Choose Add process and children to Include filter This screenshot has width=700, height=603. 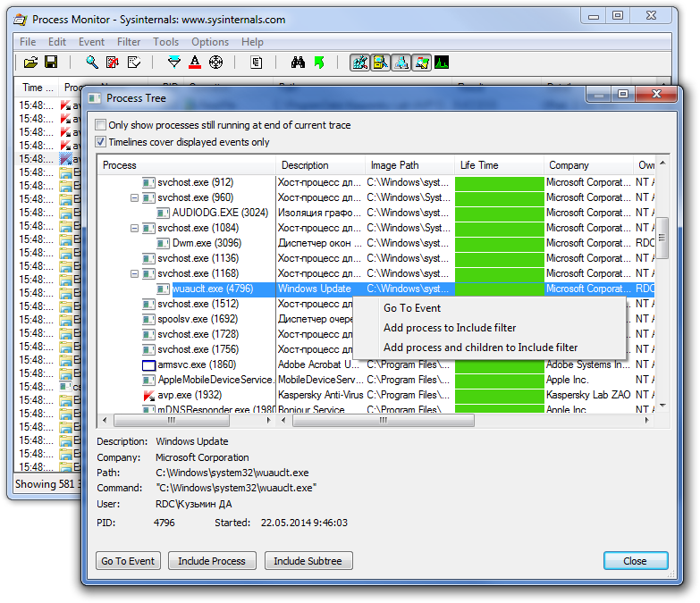click(x=489, y=348)
